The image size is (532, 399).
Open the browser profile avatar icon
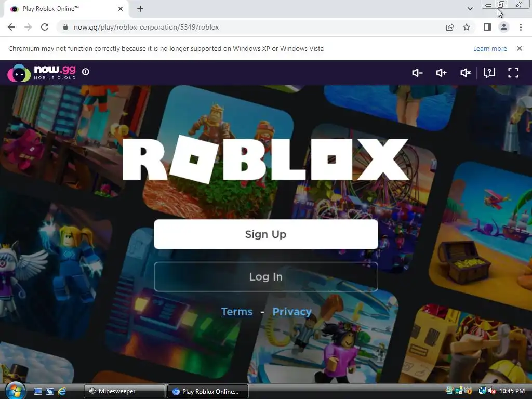click(x=504, y=27)
